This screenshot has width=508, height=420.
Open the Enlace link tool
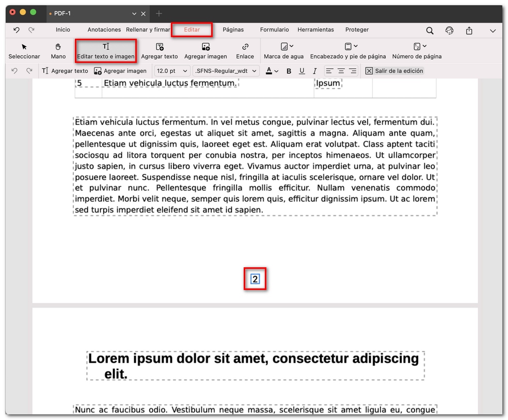tap(245, 50)
